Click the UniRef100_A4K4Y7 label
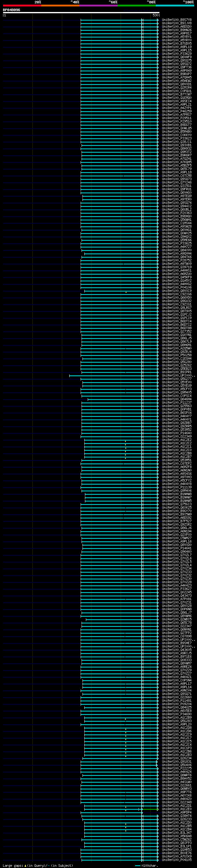197x868 pixels. [177, 416]
